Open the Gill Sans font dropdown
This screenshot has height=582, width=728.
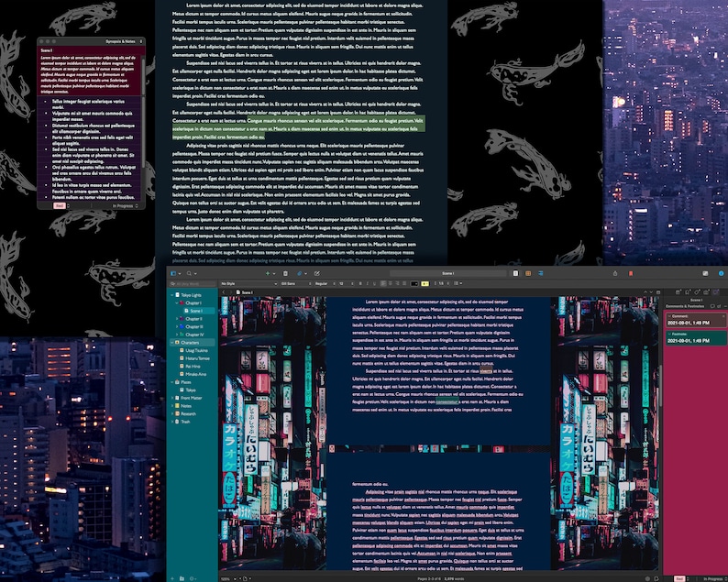[296, 283]
